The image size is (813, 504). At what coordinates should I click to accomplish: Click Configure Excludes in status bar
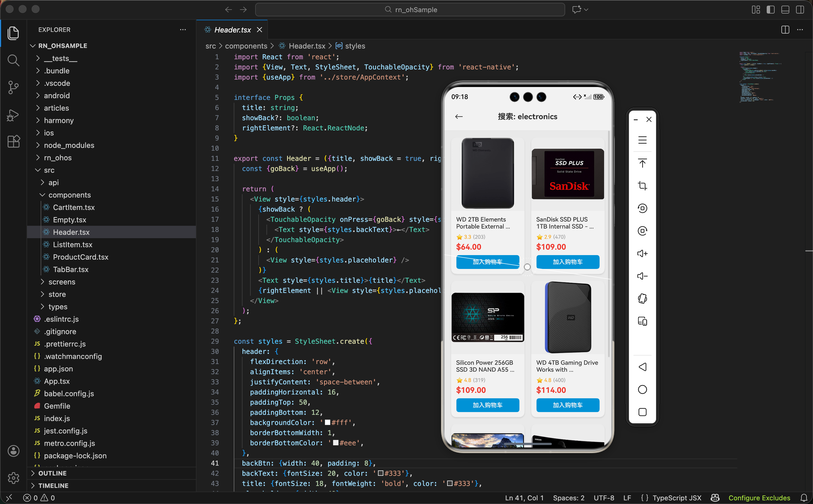[759, 498]
